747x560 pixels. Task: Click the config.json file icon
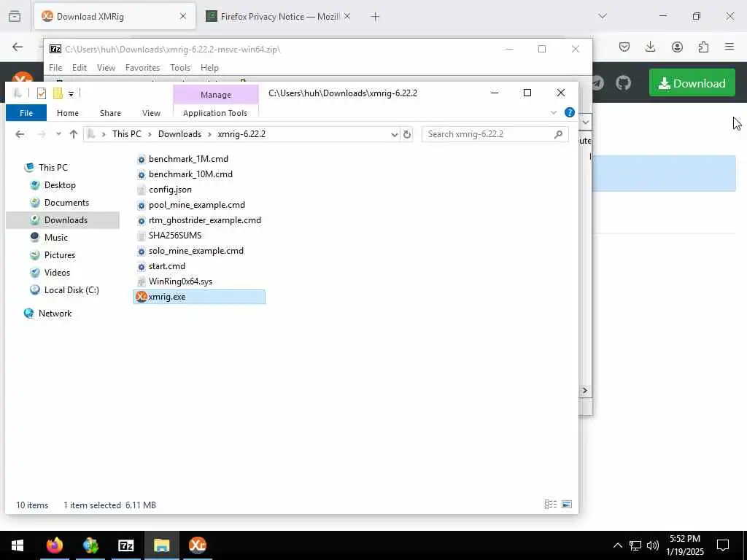tap(141, 190)
